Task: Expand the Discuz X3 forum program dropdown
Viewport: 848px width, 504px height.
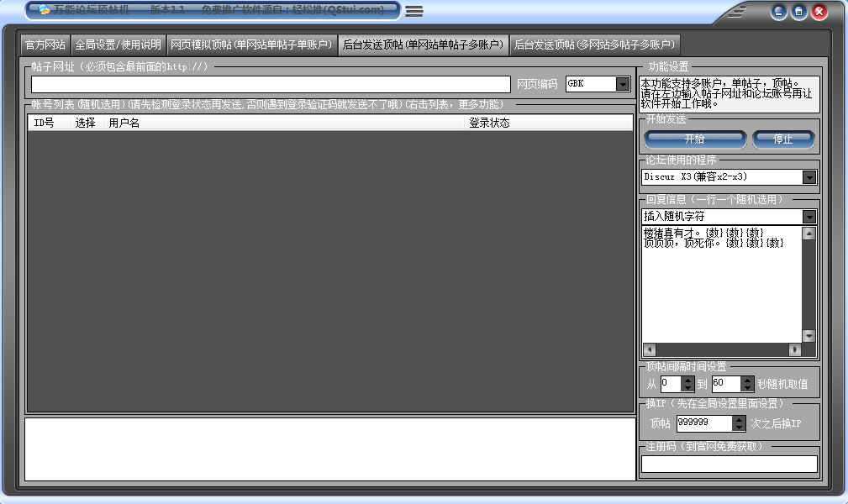Action: 809,177
